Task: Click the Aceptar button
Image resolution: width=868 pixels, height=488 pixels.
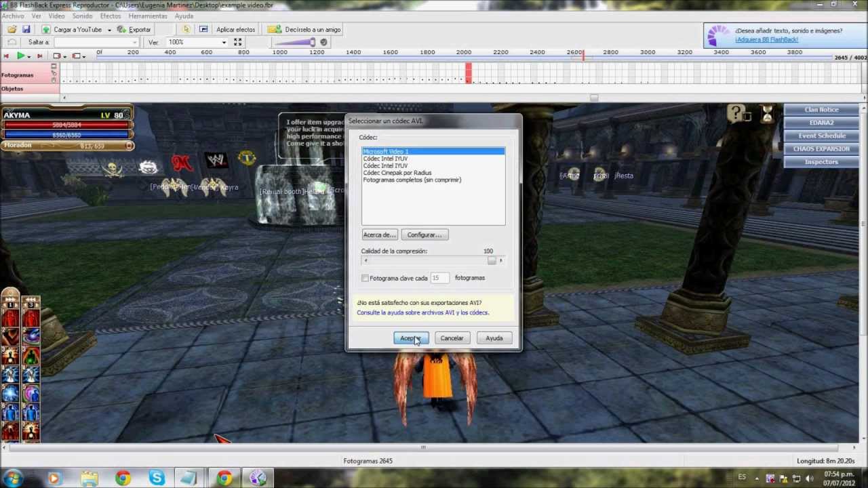Action: click(x=411, y=338)
